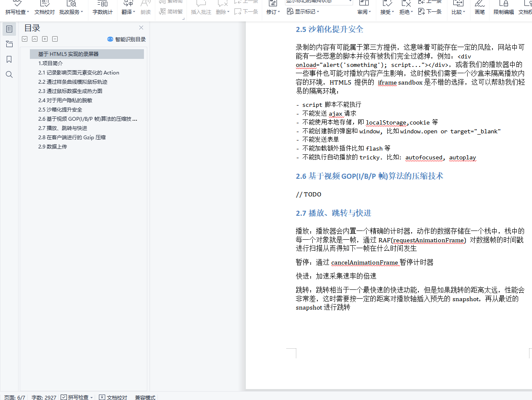This screenshot has width=532, height=400.
Task: Click the underlined word cancelAnimationFrame
Action: click(x=364, y=262)
